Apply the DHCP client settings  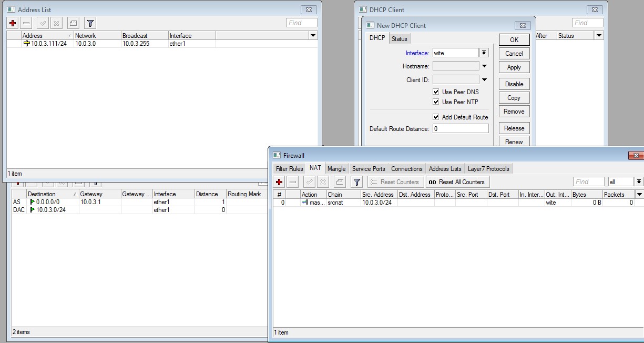point(514,67)
